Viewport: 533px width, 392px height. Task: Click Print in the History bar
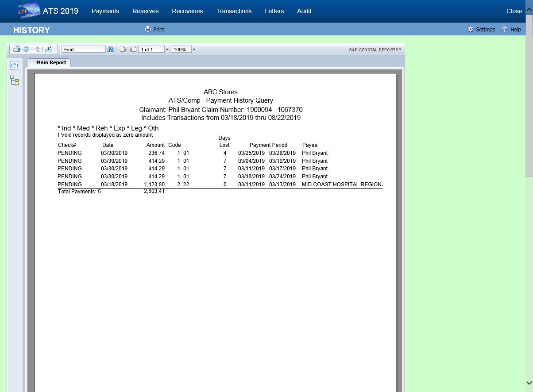click(154, 30)
